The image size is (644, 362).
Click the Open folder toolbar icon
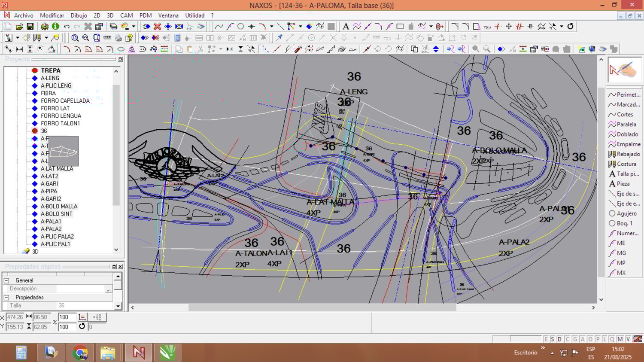coord(19,27)
